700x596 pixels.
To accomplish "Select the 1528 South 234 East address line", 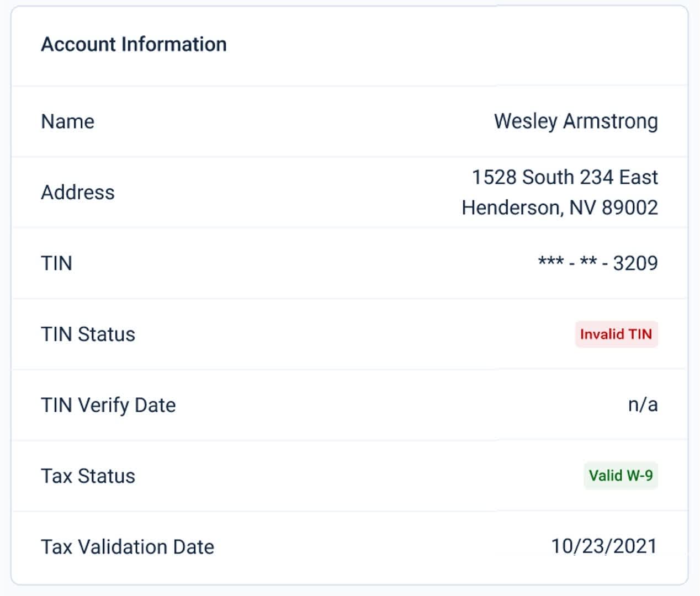I will [x=565, y=177].
